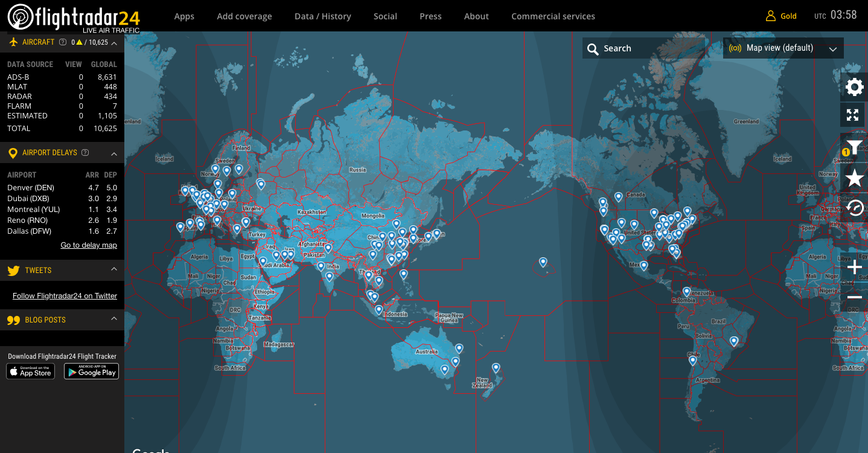Click the ESTIMATED data source row
868x453 pixels.
point(62,116)
